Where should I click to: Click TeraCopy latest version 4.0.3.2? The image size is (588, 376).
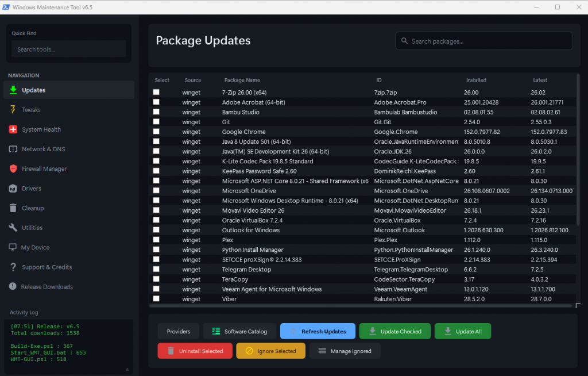point(539,279)
